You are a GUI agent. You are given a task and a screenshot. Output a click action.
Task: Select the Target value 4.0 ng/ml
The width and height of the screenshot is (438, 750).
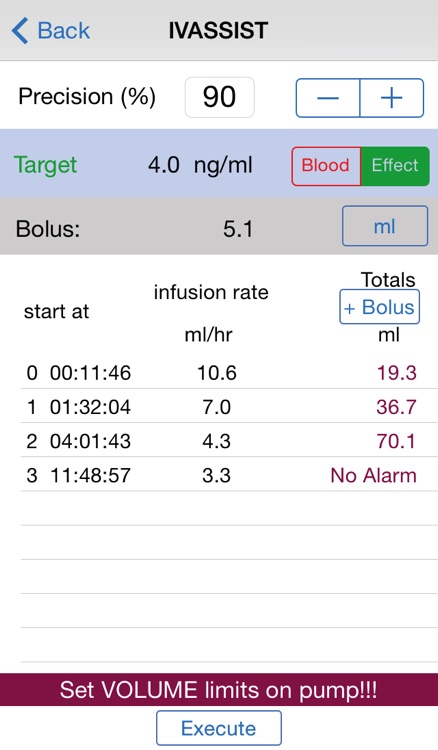200,165
